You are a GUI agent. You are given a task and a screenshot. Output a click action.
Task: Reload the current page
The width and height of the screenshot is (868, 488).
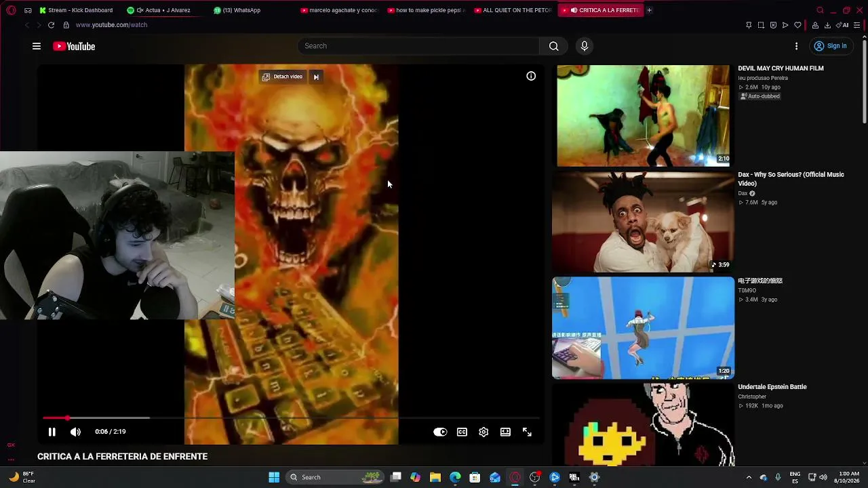pos(51,25)
